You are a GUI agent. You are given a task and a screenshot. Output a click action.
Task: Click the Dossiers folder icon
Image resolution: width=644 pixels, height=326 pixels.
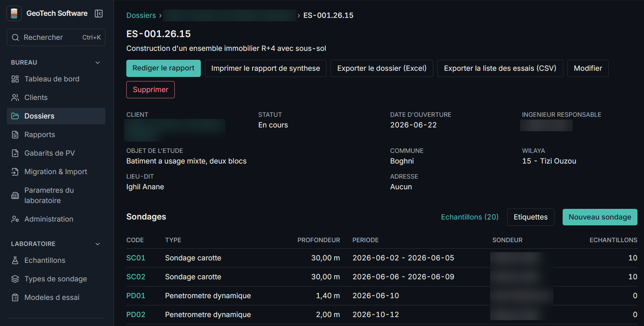click(15, 116)
